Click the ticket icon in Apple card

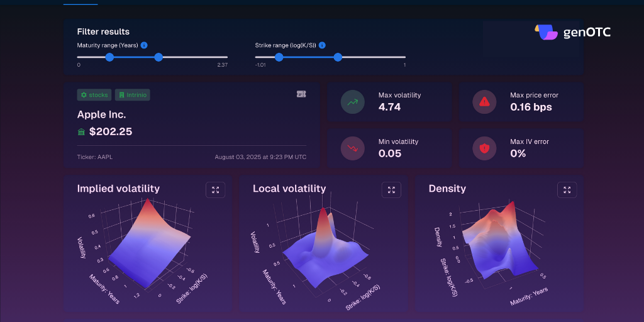301,94
